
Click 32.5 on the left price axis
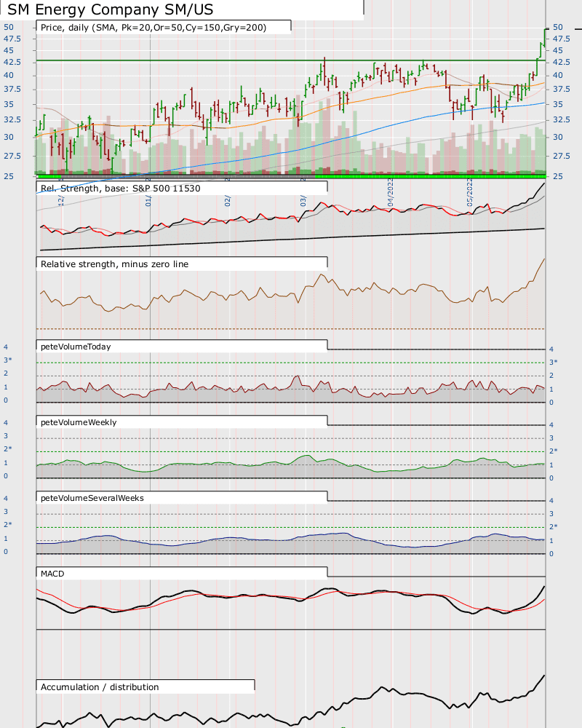pyautogui.click(x=12, y=119)
